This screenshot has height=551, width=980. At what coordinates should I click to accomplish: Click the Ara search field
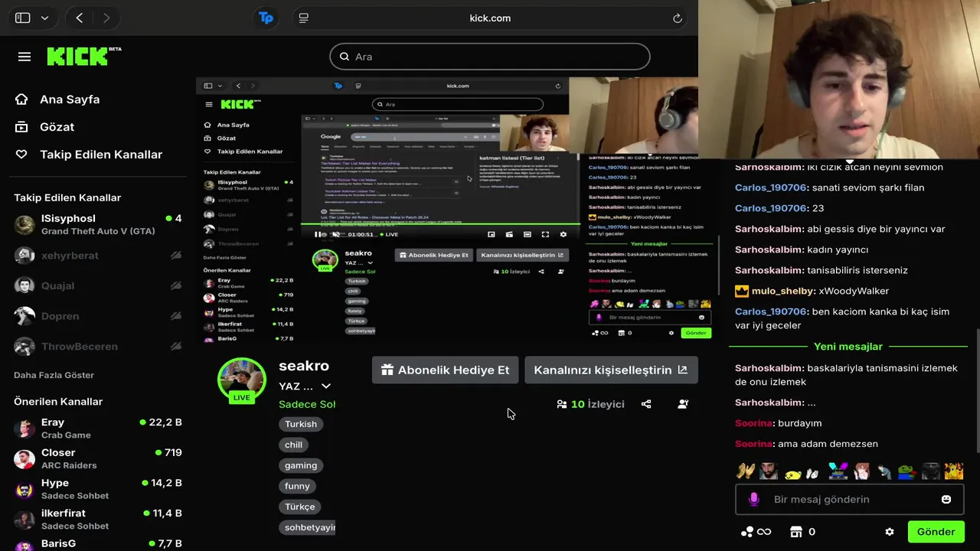490,57
